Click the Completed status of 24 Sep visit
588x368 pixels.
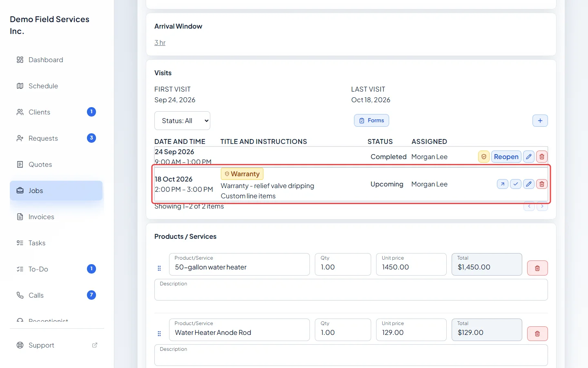[389, 157]
